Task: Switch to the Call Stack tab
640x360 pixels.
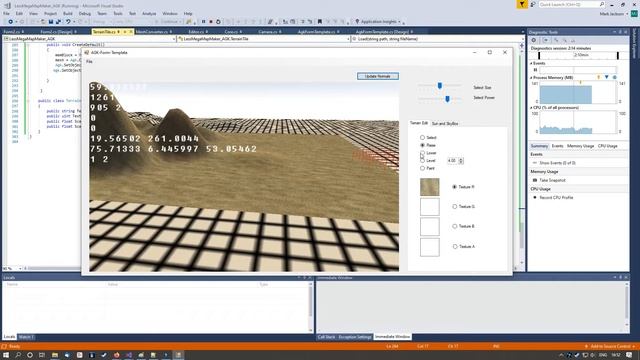Action: tap(327, 337)
